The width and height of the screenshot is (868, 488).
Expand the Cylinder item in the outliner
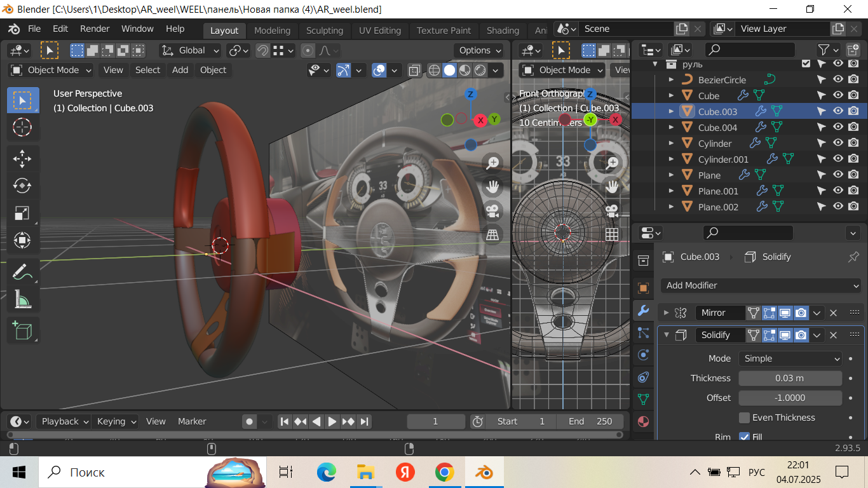pyautogui.click(x=671, y=144)
